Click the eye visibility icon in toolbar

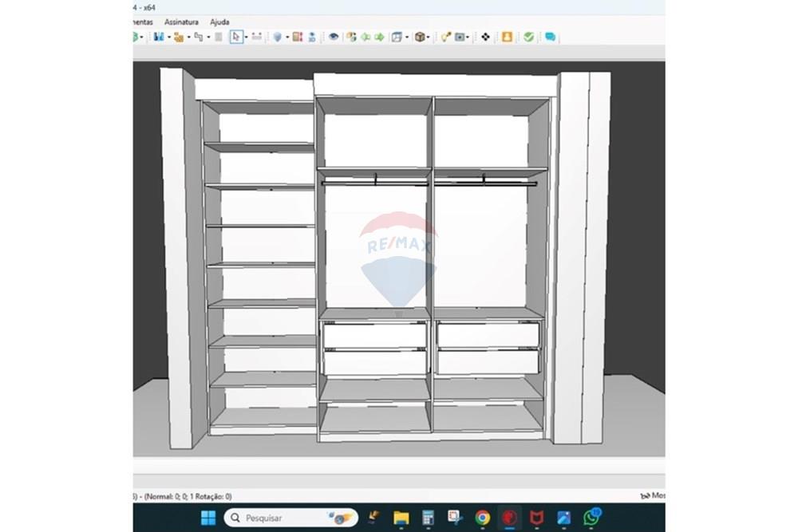point(334,37)
